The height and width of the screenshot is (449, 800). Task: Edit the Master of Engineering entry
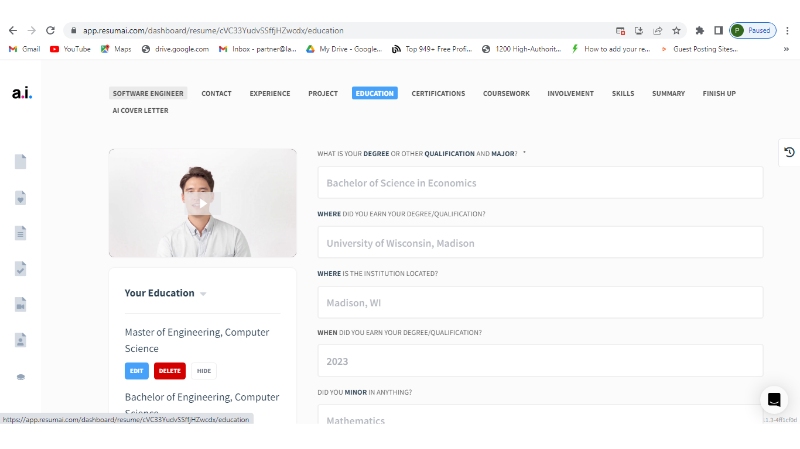pos(137,371)
